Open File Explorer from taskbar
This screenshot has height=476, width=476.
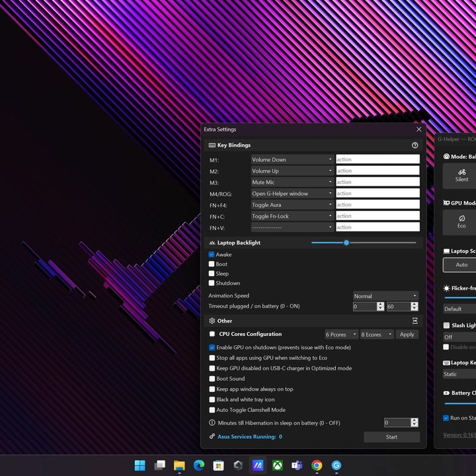pos(179,465)
